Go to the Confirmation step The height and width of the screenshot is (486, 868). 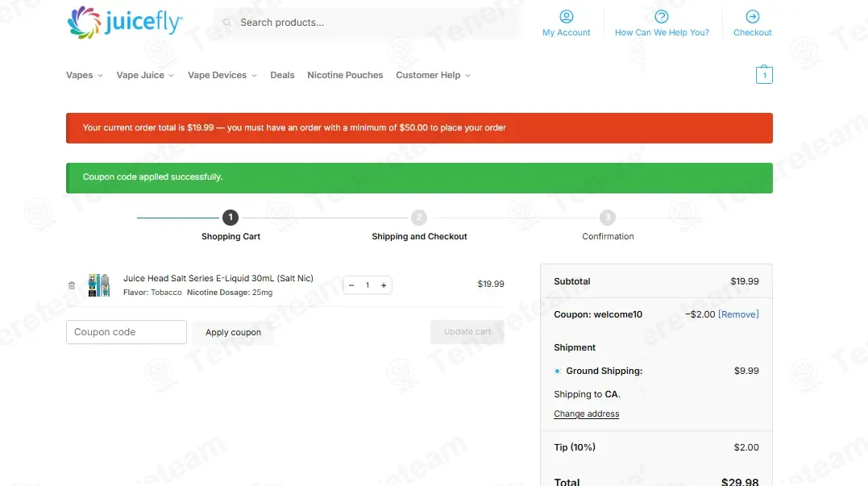tap(607, 218)
